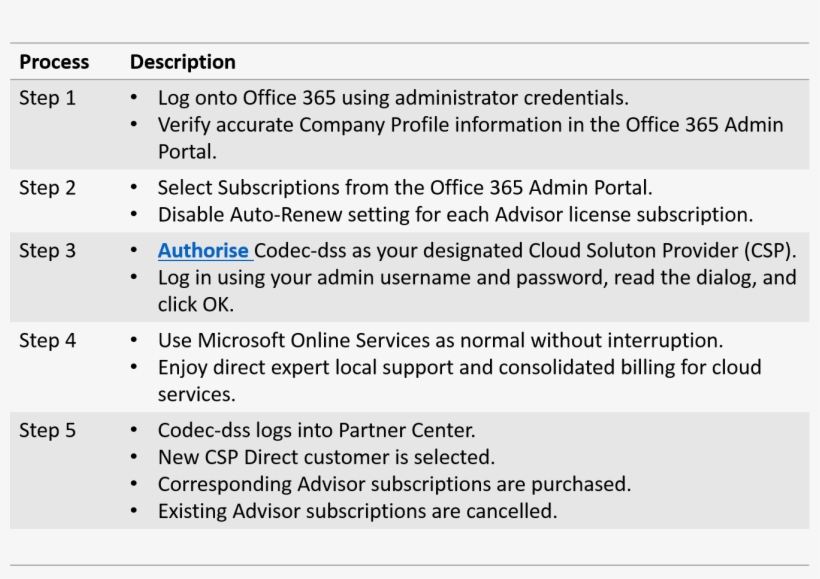Select the Step 2 row label
Viewport: 820px width, 579px height.
click(47, 187)
